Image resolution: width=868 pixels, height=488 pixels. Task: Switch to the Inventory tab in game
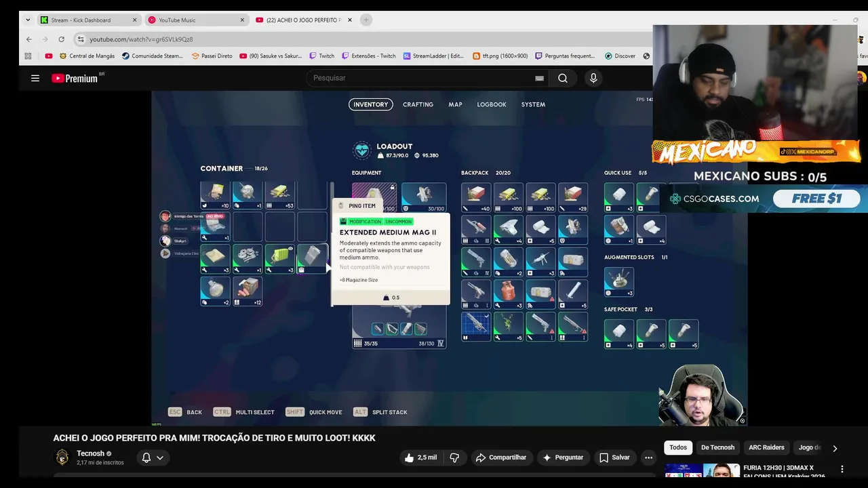pos(370,104)
